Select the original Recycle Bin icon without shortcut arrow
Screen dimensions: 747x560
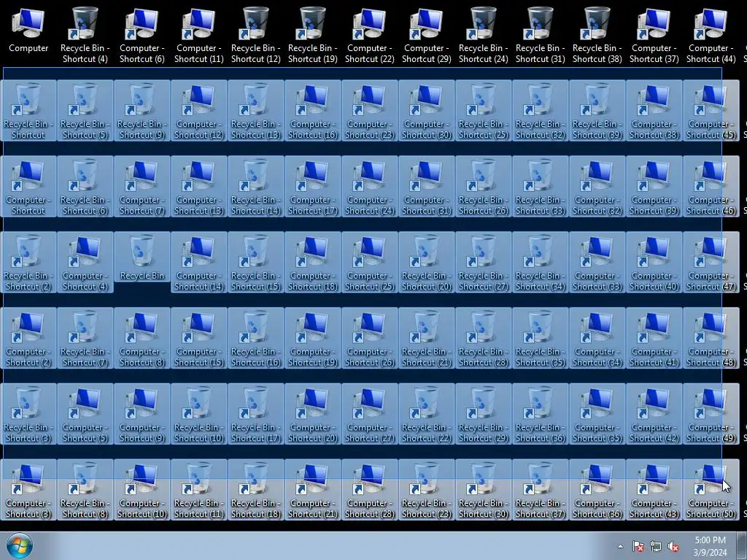pyautogui.click(x=142, y=257)
